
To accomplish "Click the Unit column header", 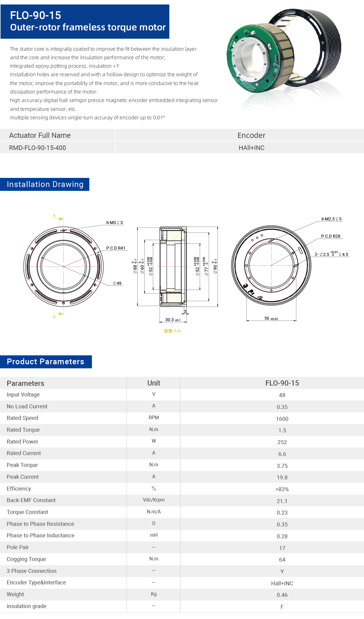I will (x=153, y=383).
